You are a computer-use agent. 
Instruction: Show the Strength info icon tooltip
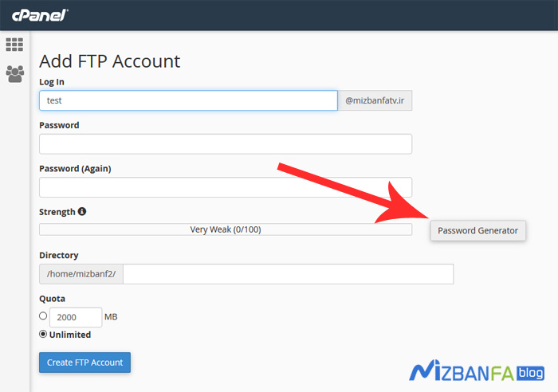pyautogui.click(x=82, y=211)
